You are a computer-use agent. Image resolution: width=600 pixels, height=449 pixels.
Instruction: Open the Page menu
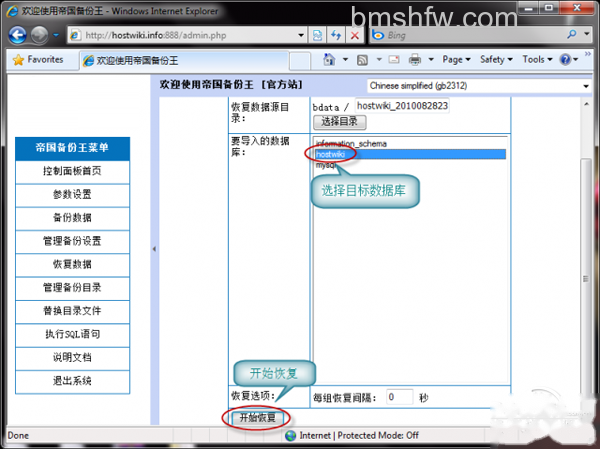[457, 60]
